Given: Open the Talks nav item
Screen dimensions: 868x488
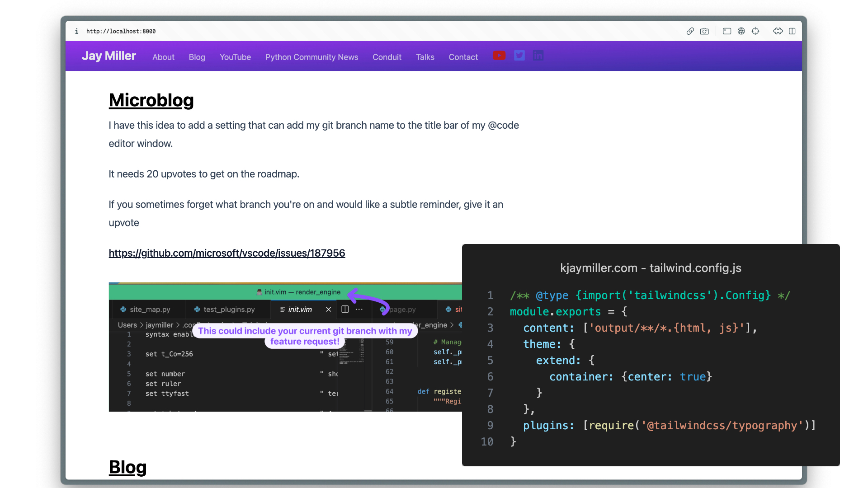Looking at the screenshot, I should coord(425,57).
